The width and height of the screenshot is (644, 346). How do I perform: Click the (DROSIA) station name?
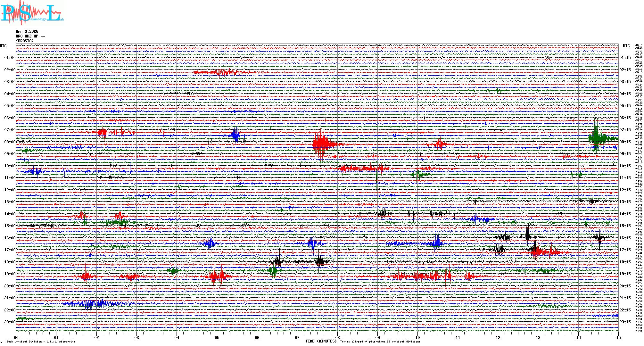point(25,41)
